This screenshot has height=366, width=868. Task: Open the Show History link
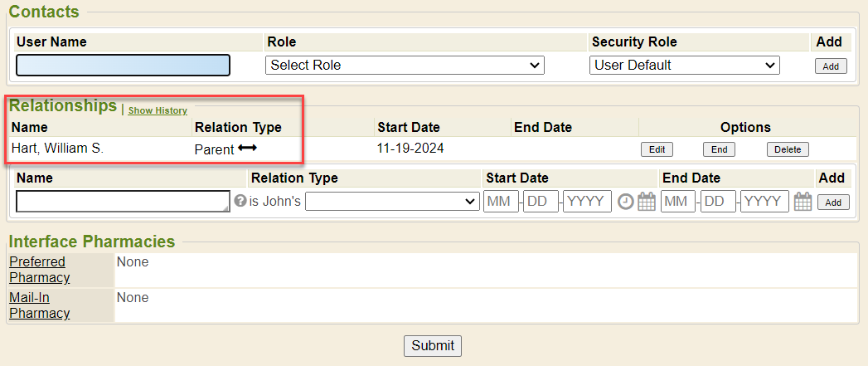(x=158, y=110)
